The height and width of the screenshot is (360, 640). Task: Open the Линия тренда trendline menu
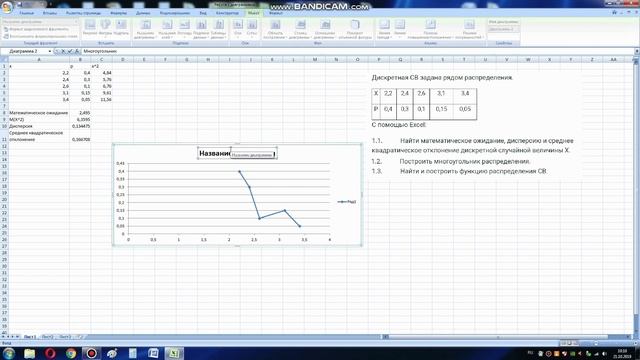tap(384, 29)
